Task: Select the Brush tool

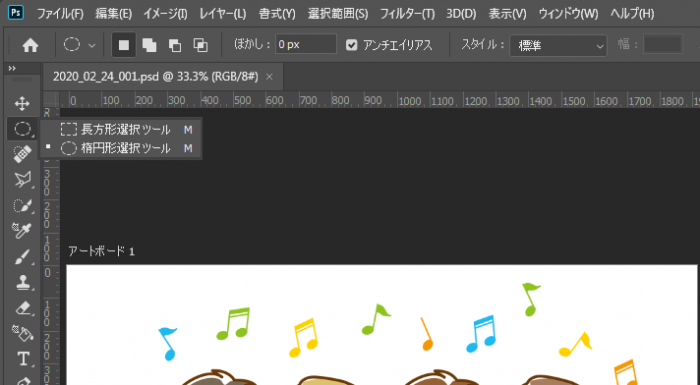Action: [x=22, y=257]
